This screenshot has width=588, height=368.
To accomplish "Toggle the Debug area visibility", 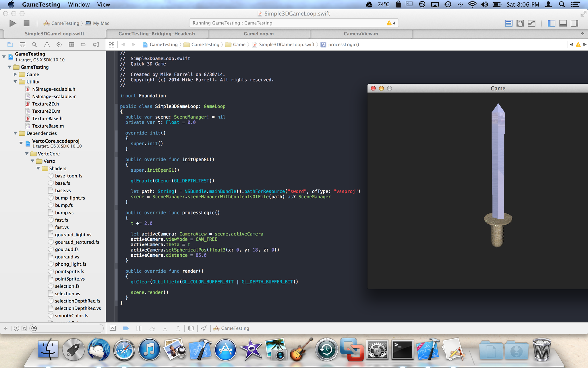I will [x=563, y=23].
